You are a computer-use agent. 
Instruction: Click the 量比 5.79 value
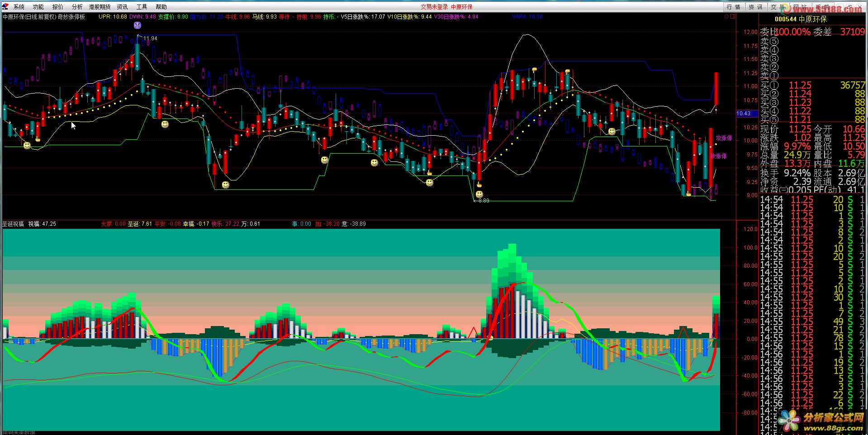[x=857, y=155]
